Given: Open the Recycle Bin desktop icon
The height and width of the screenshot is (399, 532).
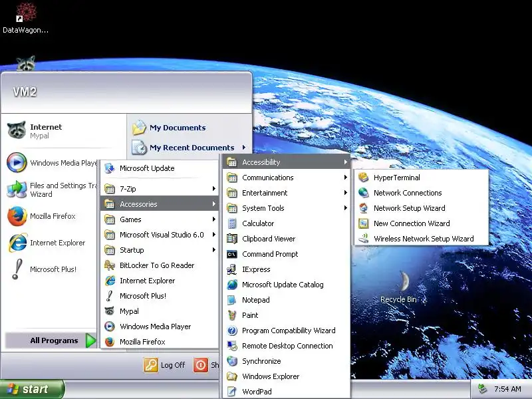Looking at the screenshot, I should [x=398, y=287].
